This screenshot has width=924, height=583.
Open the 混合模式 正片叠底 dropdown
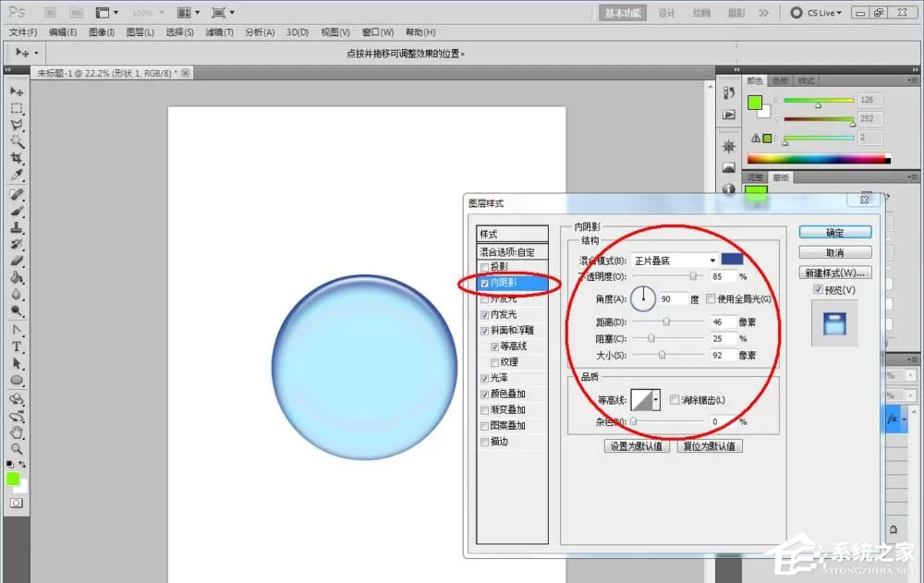click(x=675, y=261)
